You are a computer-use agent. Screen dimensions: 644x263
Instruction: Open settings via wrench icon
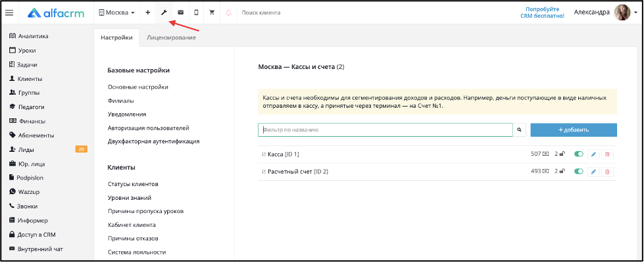point(164,12)
